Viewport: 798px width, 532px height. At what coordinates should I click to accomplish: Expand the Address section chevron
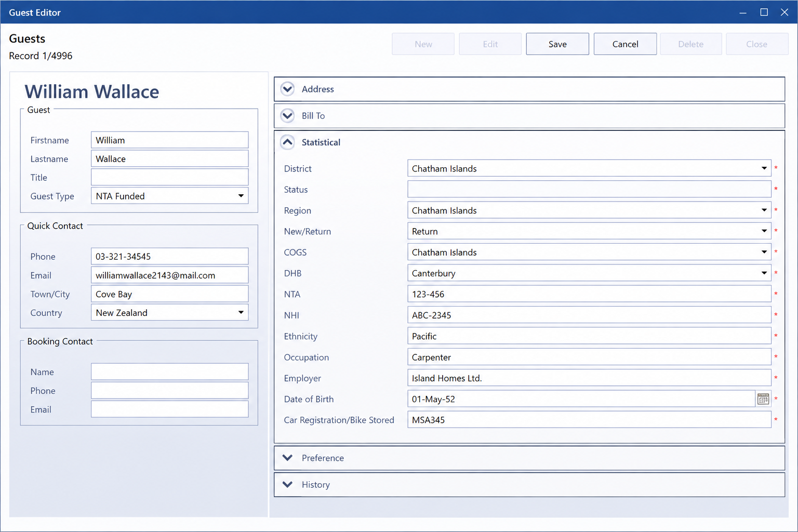287,89
